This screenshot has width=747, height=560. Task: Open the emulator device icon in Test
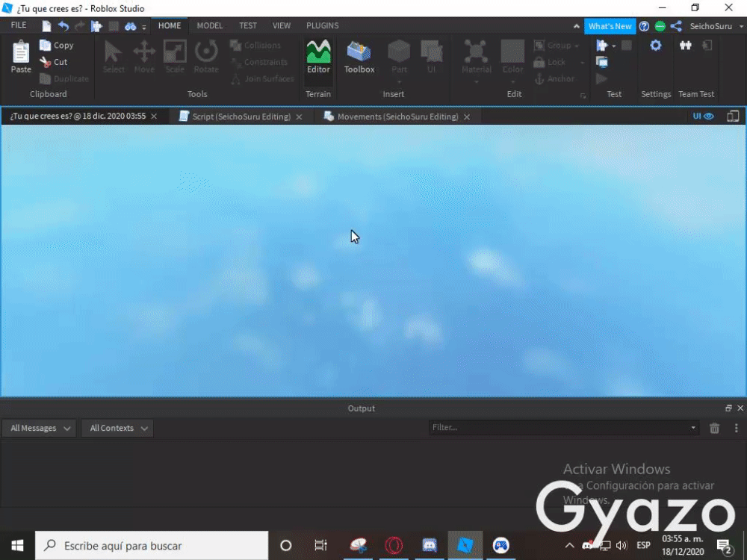pos(602,62)
